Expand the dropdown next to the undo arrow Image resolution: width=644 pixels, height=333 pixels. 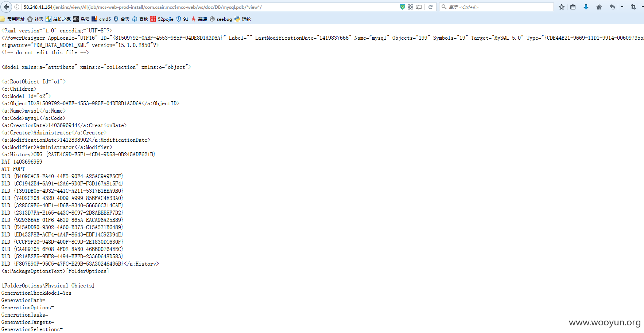click(x=622, y=7)
